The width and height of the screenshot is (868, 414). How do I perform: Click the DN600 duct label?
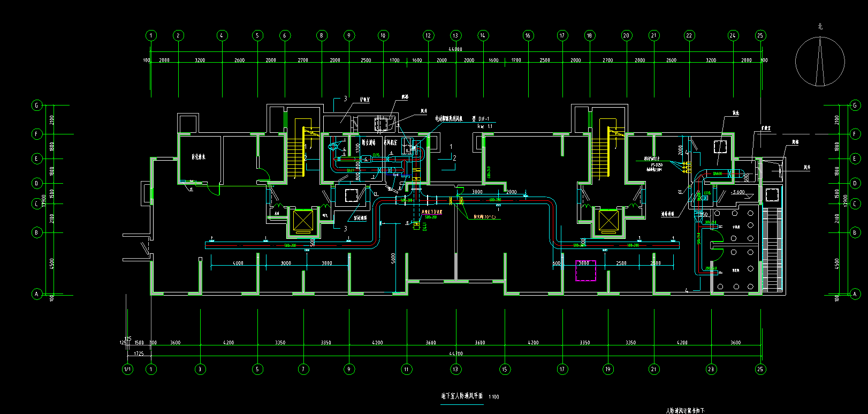tap(718, 174)
